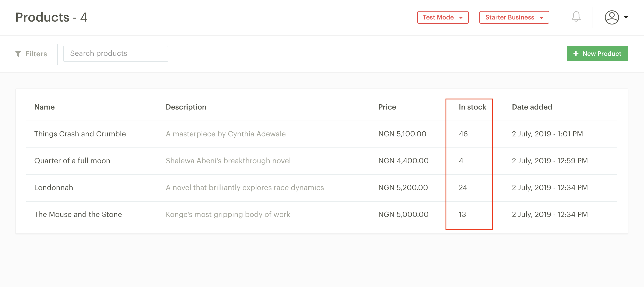Click the Date added column header

click(x=532, y=107)
